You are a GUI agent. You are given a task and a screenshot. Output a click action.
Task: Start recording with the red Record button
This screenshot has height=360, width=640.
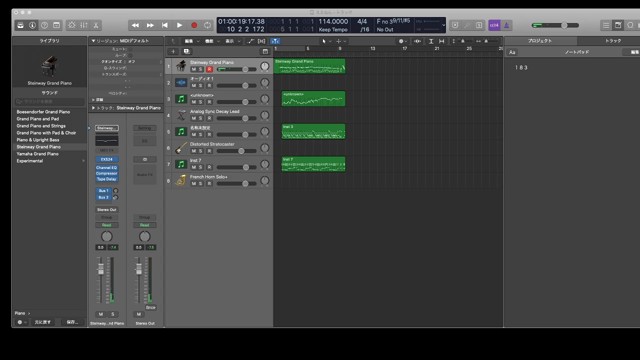(x=194, y=25)
